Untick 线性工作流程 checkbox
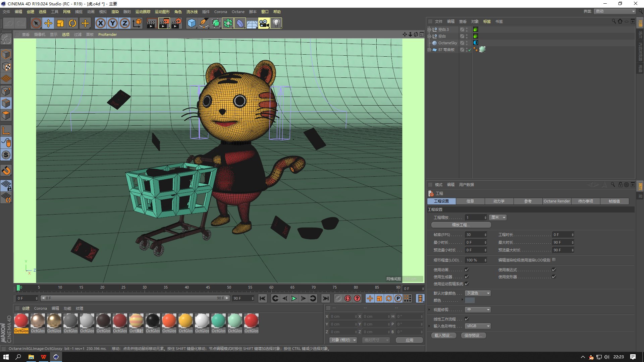This screenshot has height=362, width=644. point(467,319)
